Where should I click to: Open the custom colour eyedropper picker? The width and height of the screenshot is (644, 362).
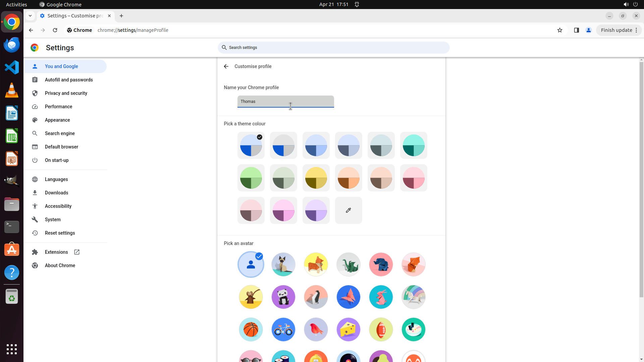coord(348,210)
